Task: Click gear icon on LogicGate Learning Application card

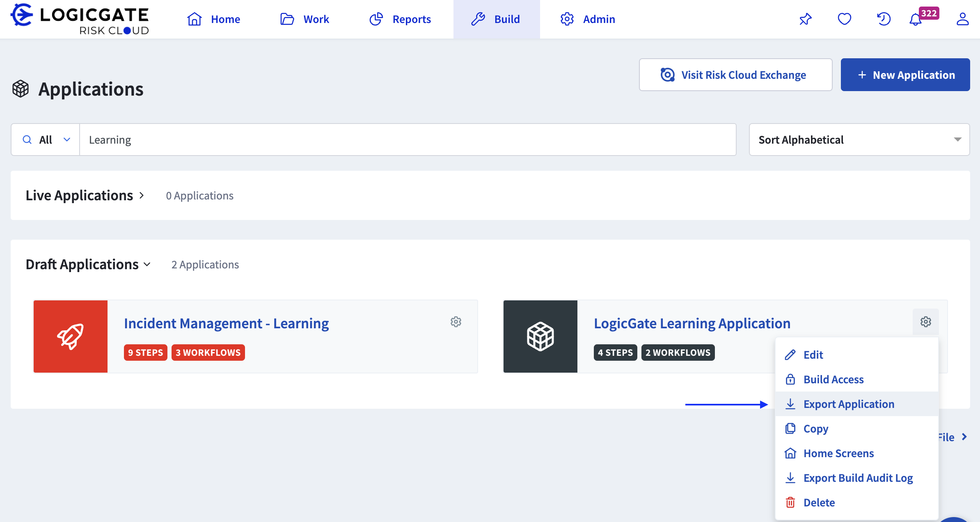Action: [925, 322]
